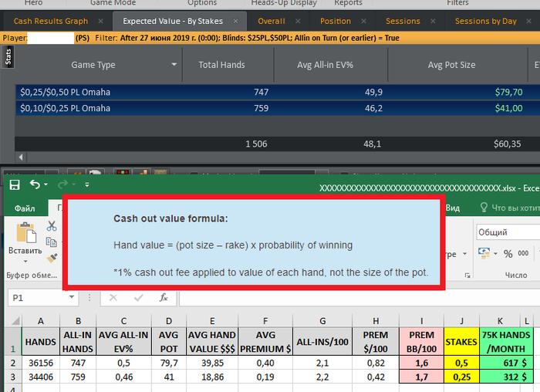This screenshot has height=392, width=540.
Task: Click the 75K HANDS /MONTH header cell
Action: (x=506, y=342)
